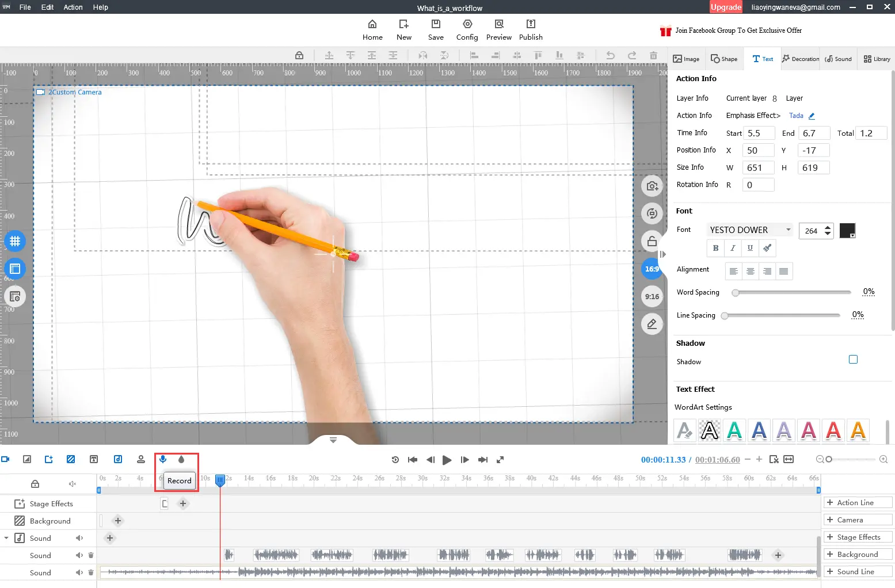Mute the first Sound track
Screen dimensions: 895x588
click(79, 538)
